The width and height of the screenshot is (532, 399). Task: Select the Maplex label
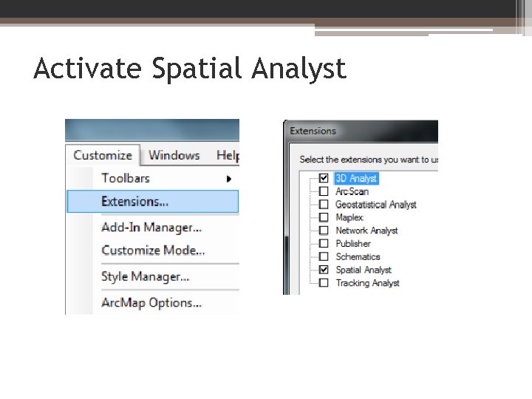tap(349, 217)
